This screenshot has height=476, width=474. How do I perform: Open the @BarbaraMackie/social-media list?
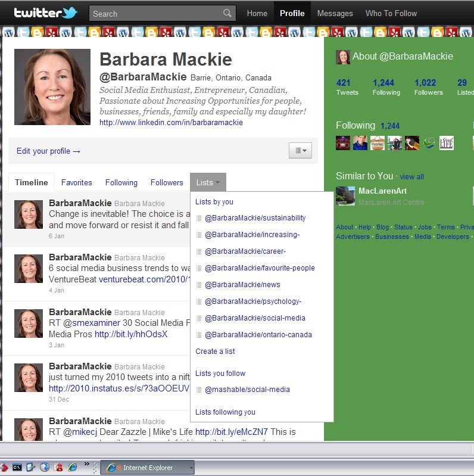pos(255,318)
